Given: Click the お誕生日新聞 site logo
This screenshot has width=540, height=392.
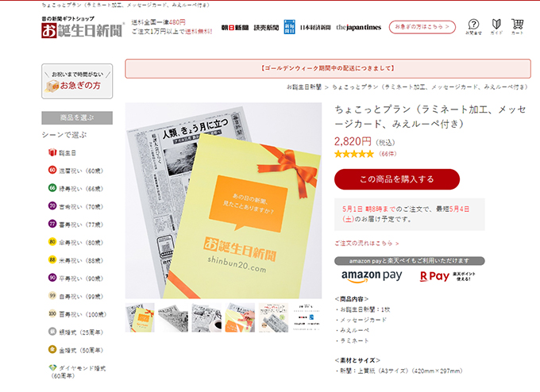Looking at the screenshot, I should click(x=83, y=27).
